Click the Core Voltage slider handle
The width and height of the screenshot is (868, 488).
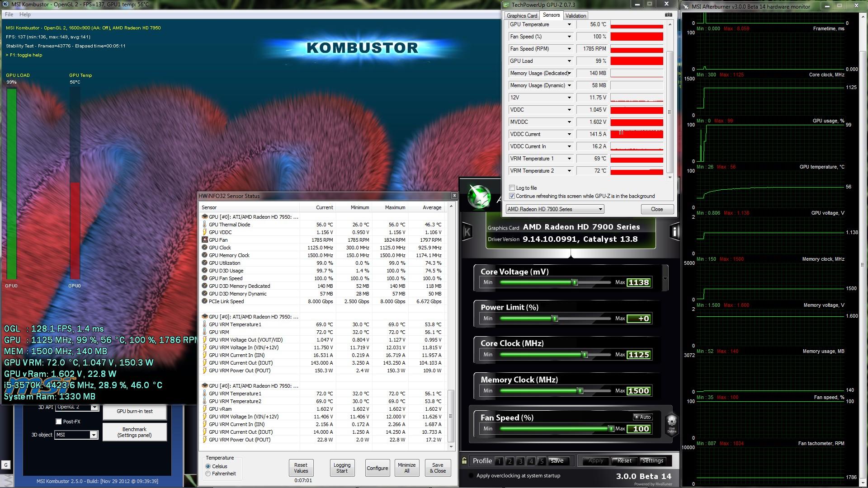575,282
